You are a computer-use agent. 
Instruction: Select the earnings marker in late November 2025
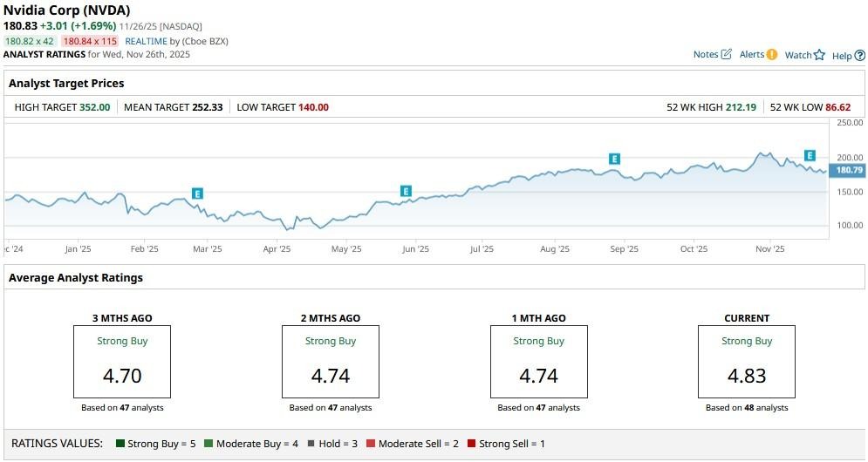click(x=810, y=155)
